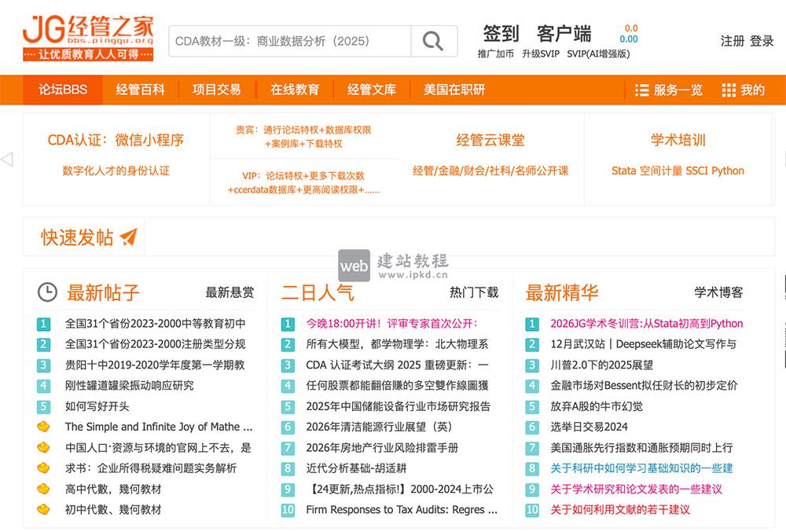The width and height of the screenshot is (786, 532).
Task: Click inside the CDA教材 search box
Action: [283, 40]
